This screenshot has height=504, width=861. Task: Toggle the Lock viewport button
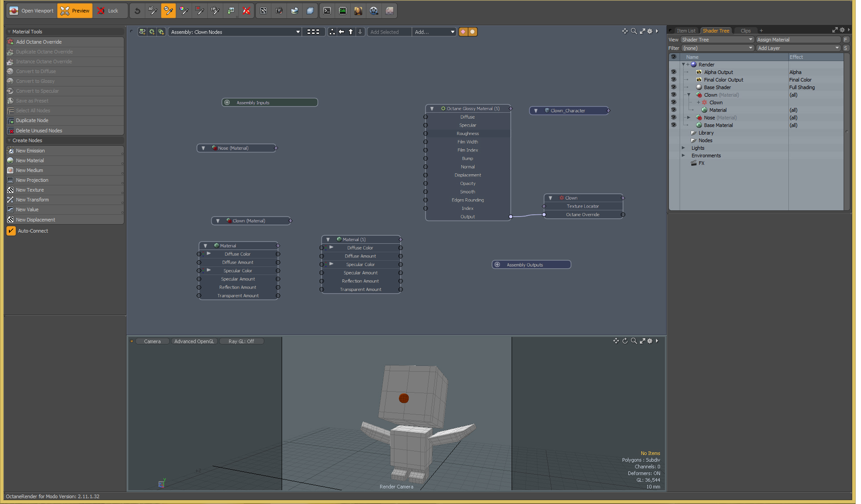point(108,11)
